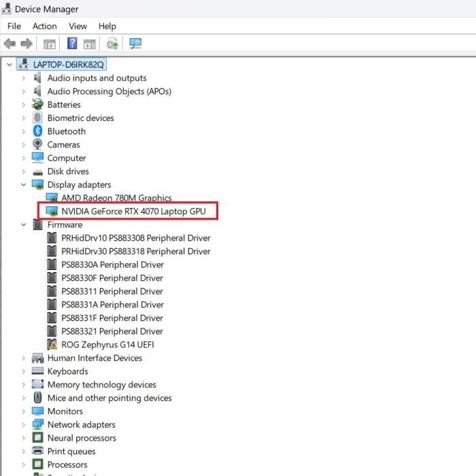
Task: Click the Bluetooth category icon
Action: (38, 131)
